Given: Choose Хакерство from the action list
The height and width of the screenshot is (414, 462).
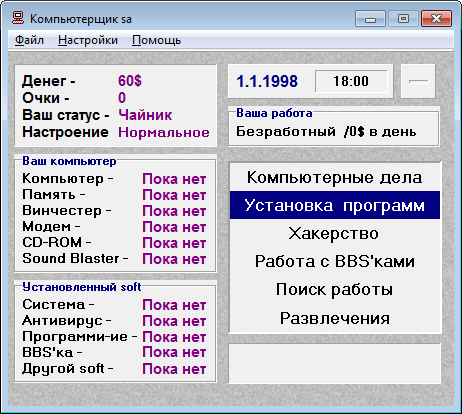Looking at the screenshot, I should click(x=335, y=233).
